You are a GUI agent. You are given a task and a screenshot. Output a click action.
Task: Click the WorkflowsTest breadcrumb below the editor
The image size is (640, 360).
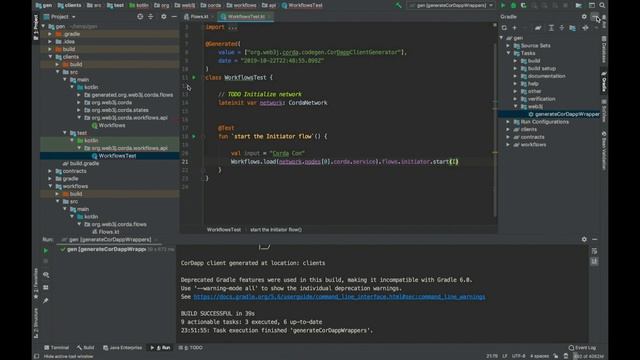click(x=224, y=230)
